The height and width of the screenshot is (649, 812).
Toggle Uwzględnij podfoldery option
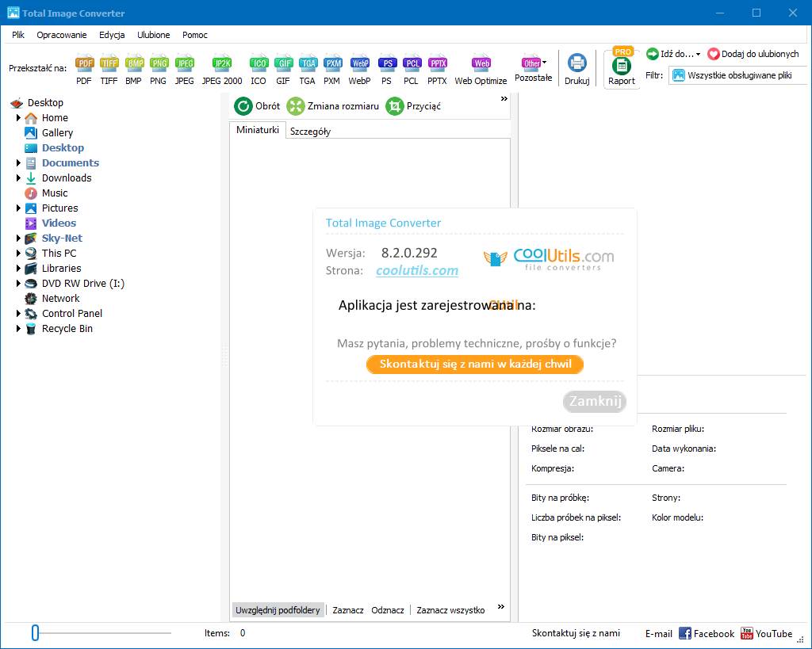pyautogui.click(x=278, y=610)
